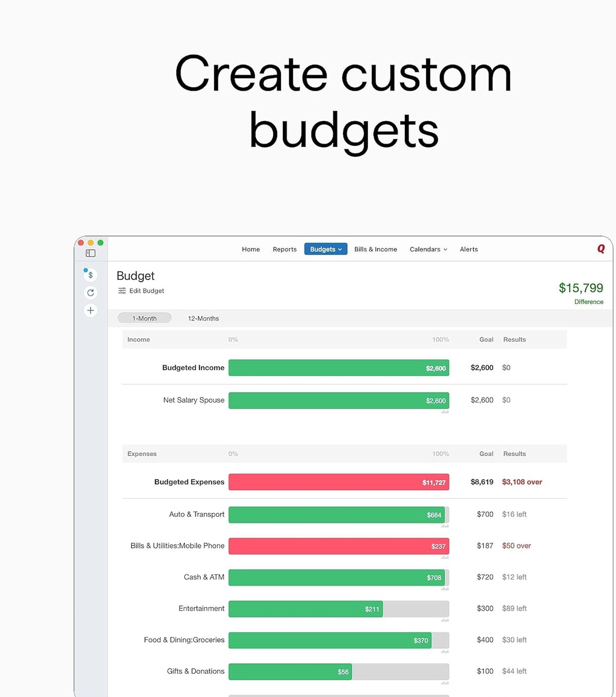Viewport: 616px width, 697px height.
Task: Click the $44 left result
Action: (x=514, y=671)
